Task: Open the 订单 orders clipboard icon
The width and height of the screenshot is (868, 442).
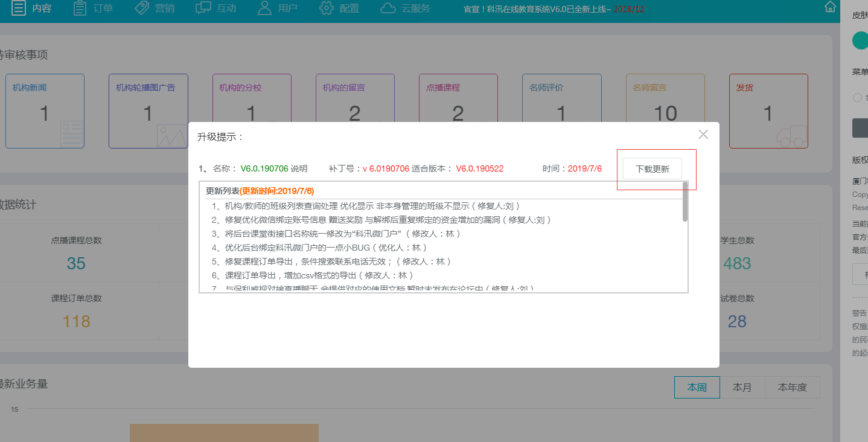Action: click(80, 8)
